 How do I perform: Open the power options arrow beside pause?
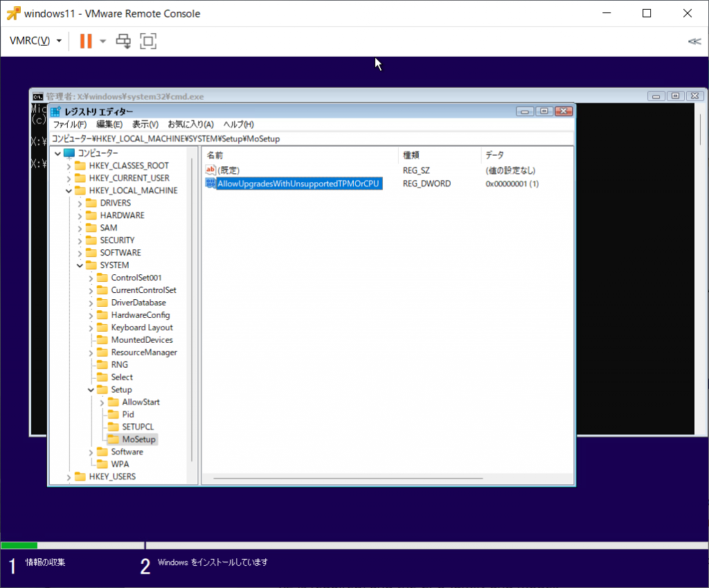(x=103, y=41)
